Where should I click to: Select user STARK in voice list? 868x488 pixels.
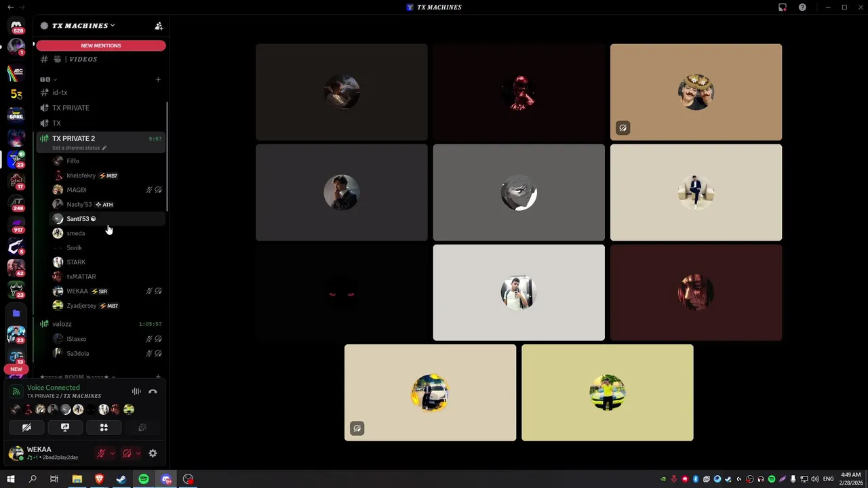[106, 262]
